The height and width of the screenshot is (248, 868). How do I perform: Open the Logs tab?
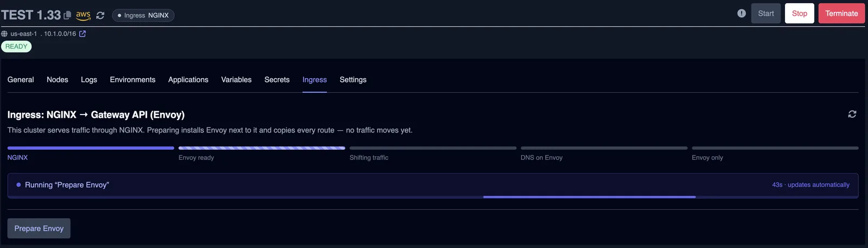click(x=89, y=80)
